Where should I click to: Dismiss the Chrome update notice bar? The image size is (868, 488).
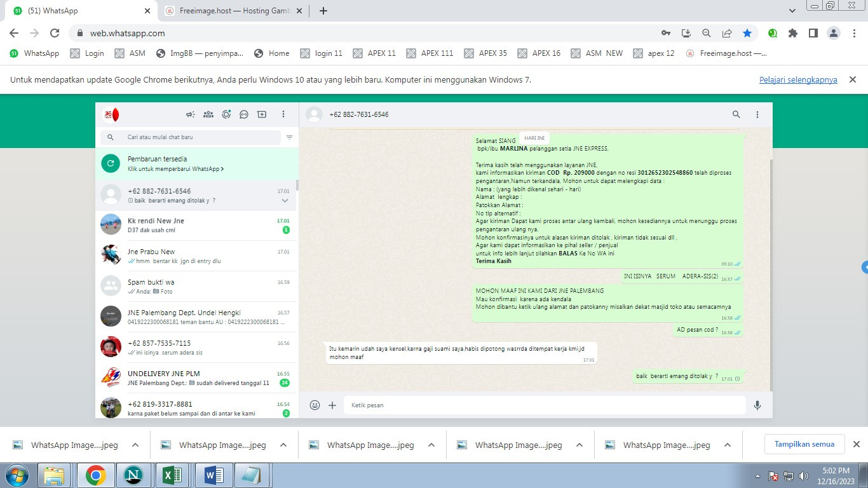853,79
